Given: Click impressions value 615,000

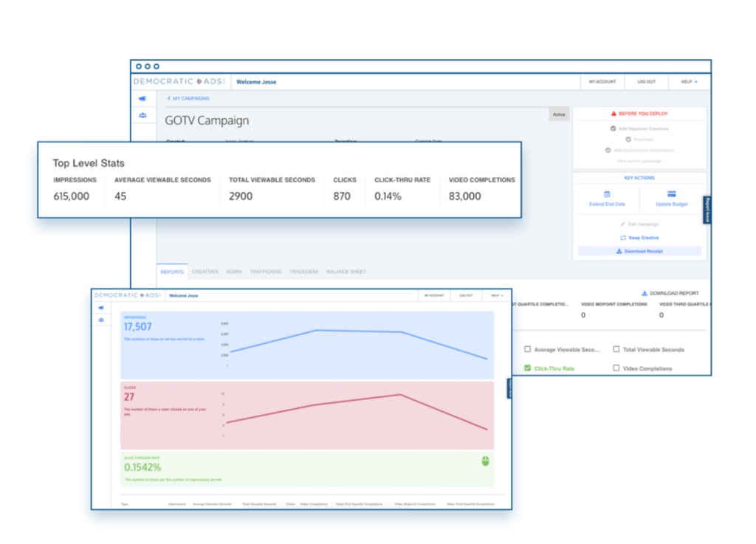Looking at the screenshot, I should [72, 196].
